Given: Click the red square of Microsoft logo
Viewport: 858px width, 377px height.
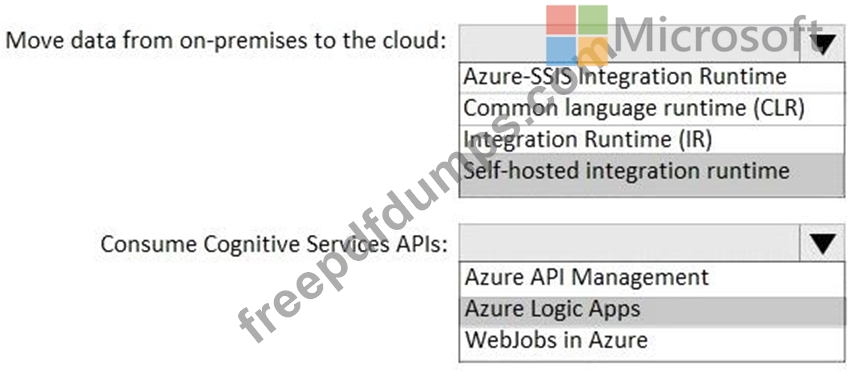Looking at the screenshot, I should click(561, 20).
